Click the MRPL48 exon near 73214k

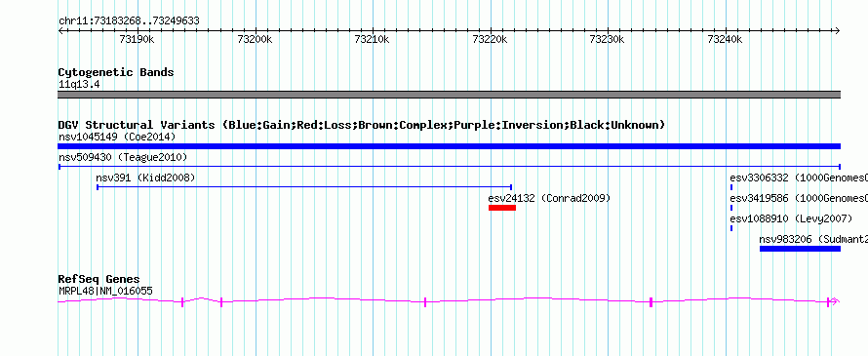(425, 301)
